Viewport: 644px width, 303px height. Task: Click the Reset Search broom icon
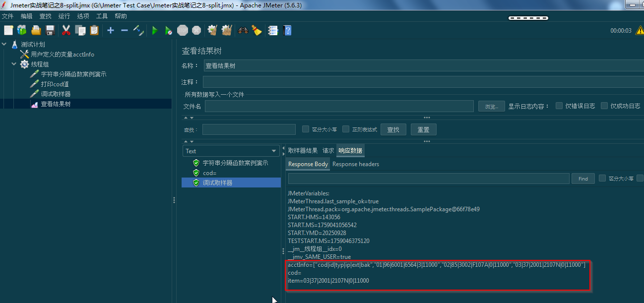[257, 30]
